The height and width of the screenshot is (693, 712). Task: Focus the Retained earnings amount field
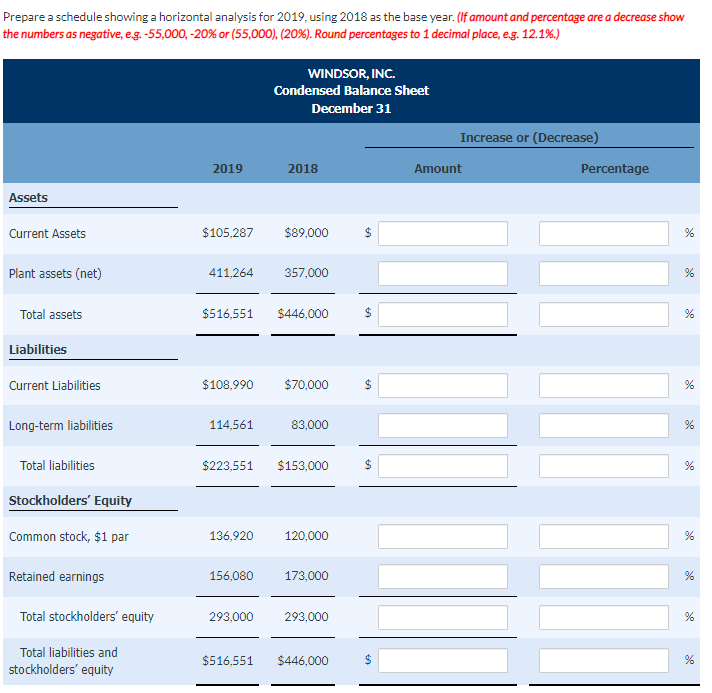click(x=443, y=577)
